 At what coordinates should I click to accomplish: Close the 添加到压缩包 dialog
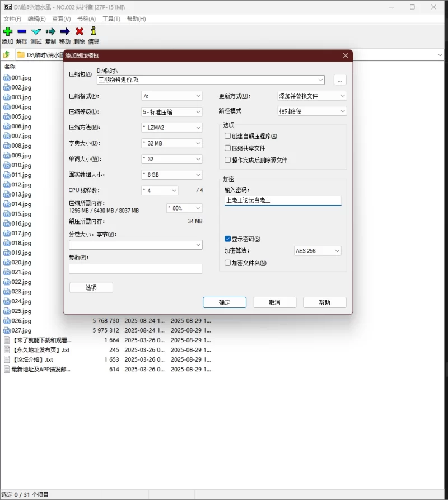(x=346, y=55)
